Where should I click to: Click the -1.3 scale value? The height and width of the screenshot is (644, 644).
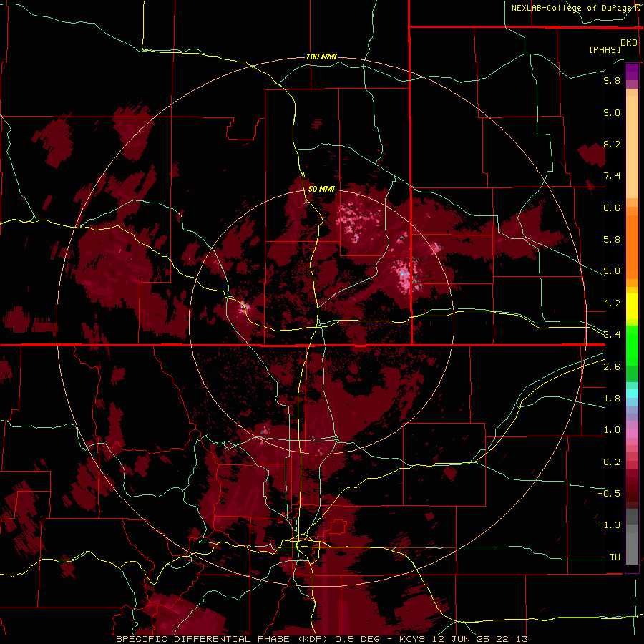coord(609,525)
